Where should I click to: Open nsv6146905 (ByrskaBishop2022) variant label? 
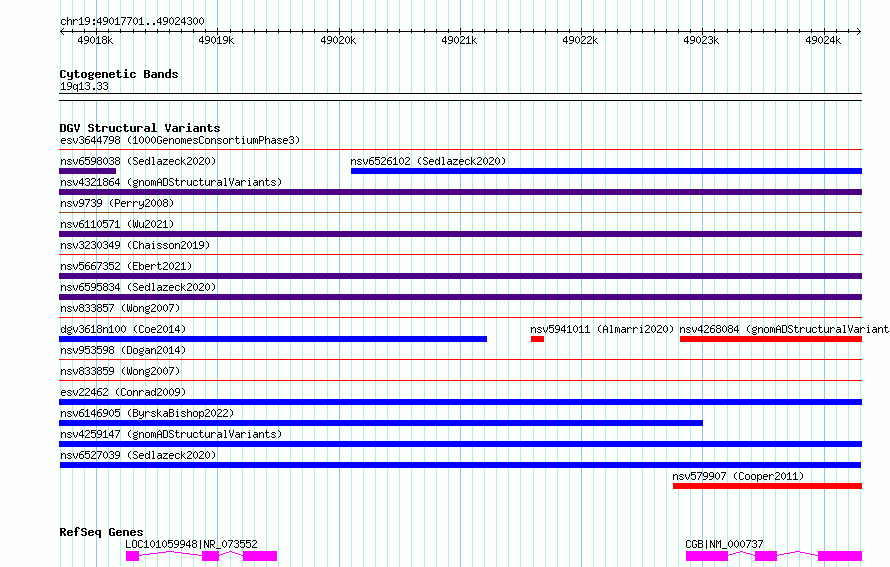click(x=147, y=413)
